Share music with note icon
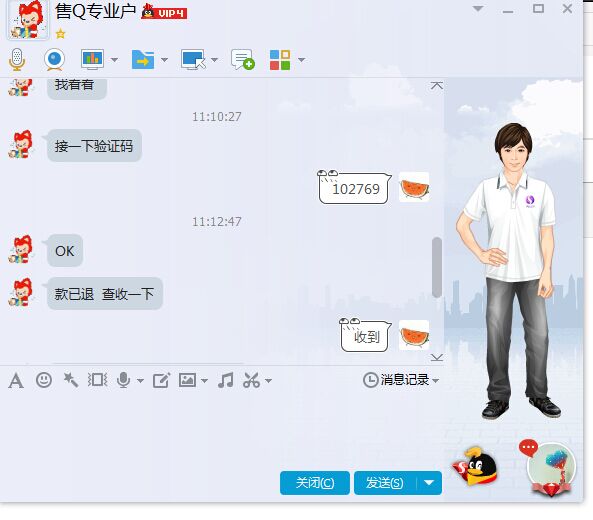The width and height of the screenshot is (593, 520). click(226, 380)
